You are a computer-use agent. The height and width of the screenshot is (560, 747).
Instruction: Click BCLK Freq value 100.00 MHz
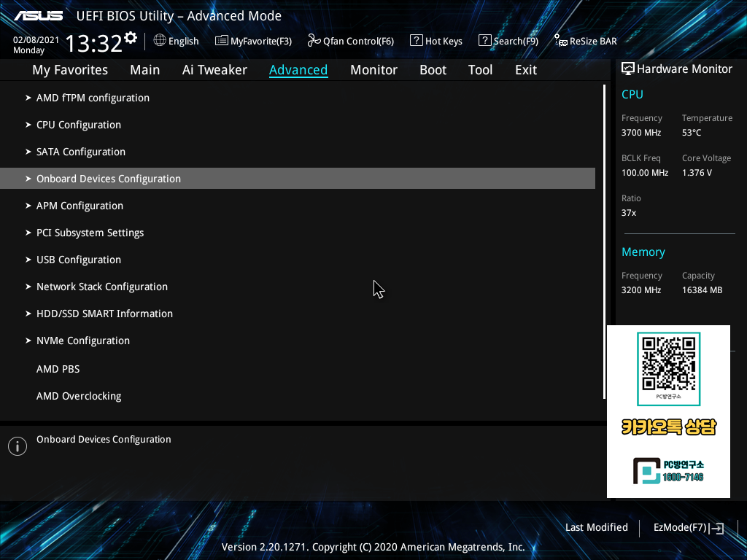tap(645, 173)
